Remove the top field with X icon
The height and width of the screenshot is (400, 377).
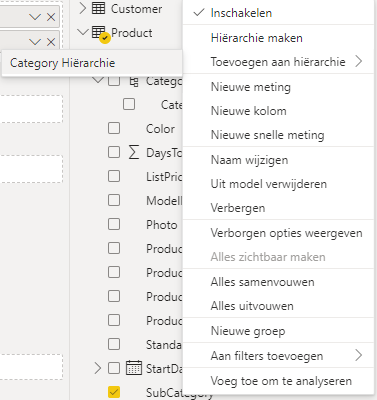pos(51,17)
